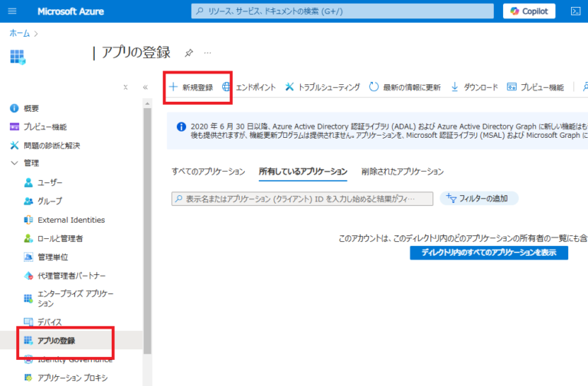
Task: Click the Copilot button
Action: tap(529, 11)
